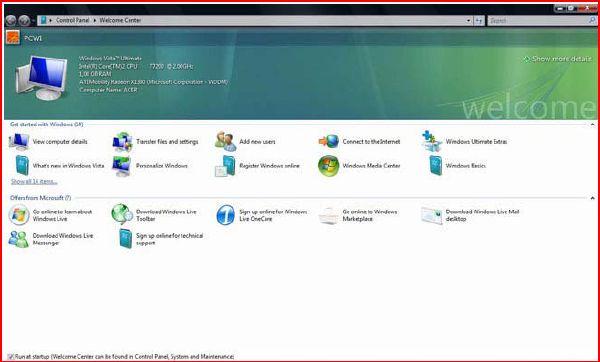Click Show more details link
This screenshot has width=600, height=362.
pos(557,59)
